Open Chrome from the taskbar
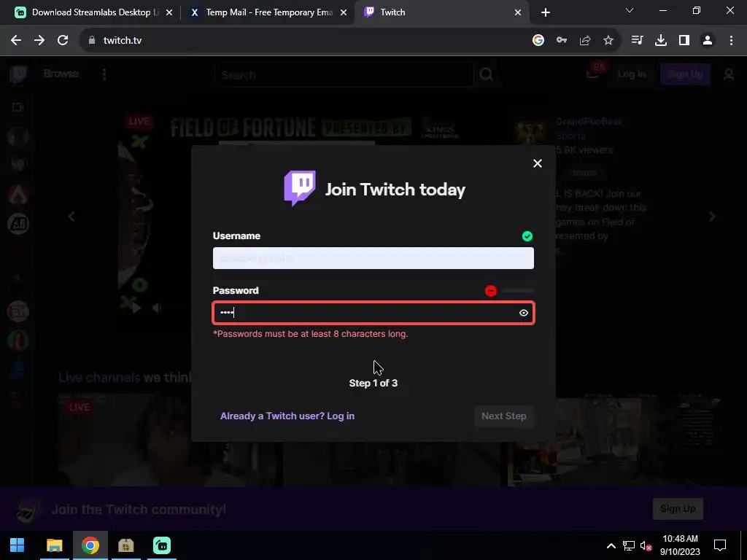 pos(90,545)
